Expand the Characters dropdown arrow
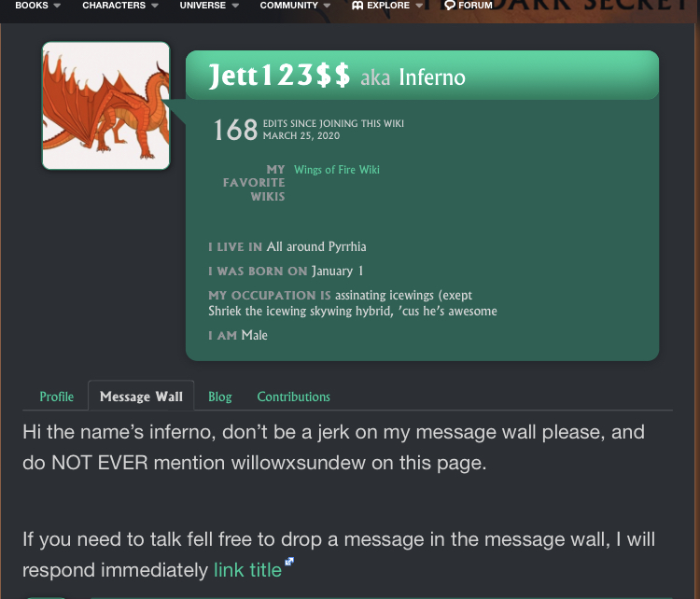Viewport: 700px width, 599px height. [x=154, y=6]
